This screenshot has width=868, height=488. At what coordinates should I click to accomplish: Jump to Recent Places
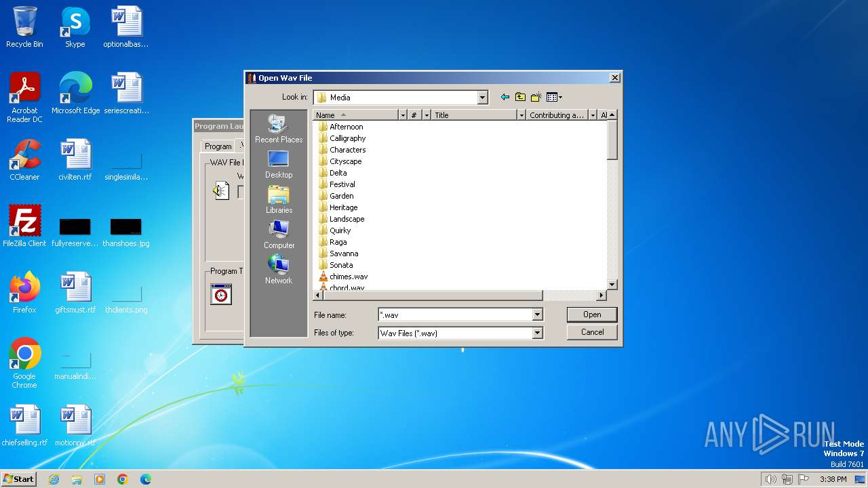(279, 129)
